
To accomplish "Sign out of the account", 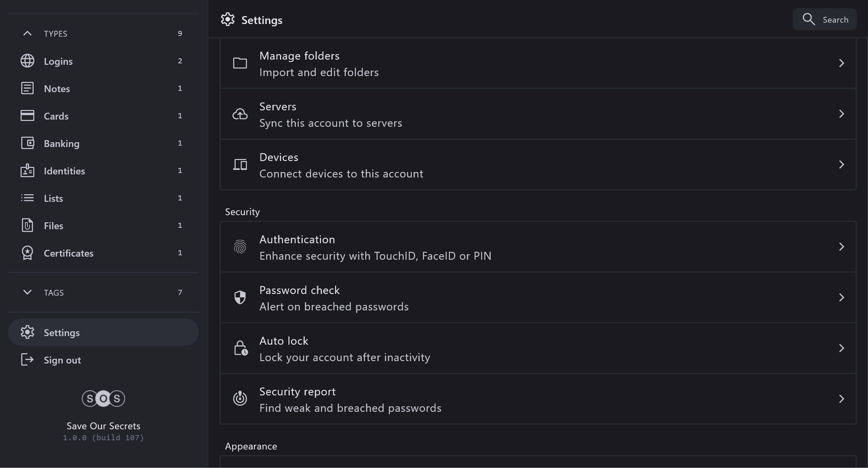I will point(62,360).
